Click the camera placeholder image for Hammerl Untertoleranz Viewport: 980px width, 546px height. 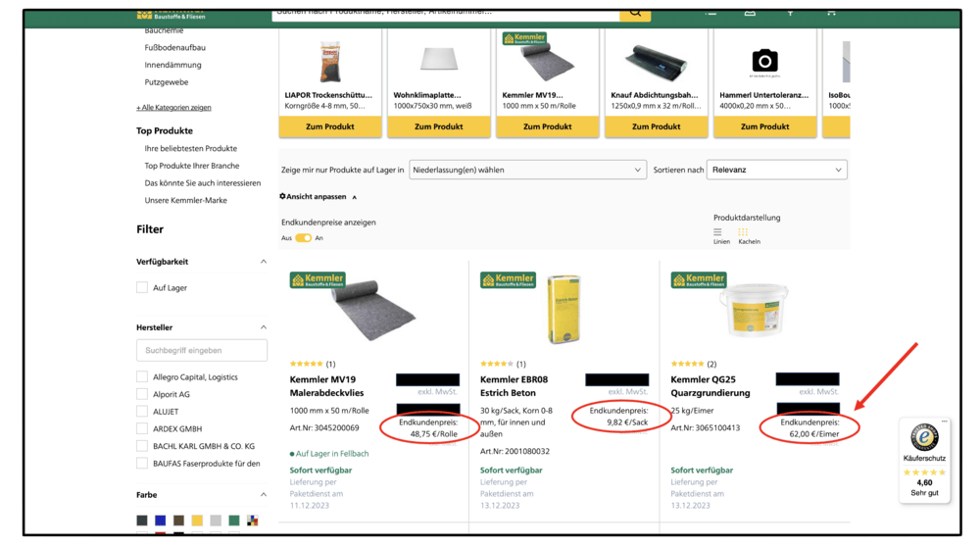765,62
